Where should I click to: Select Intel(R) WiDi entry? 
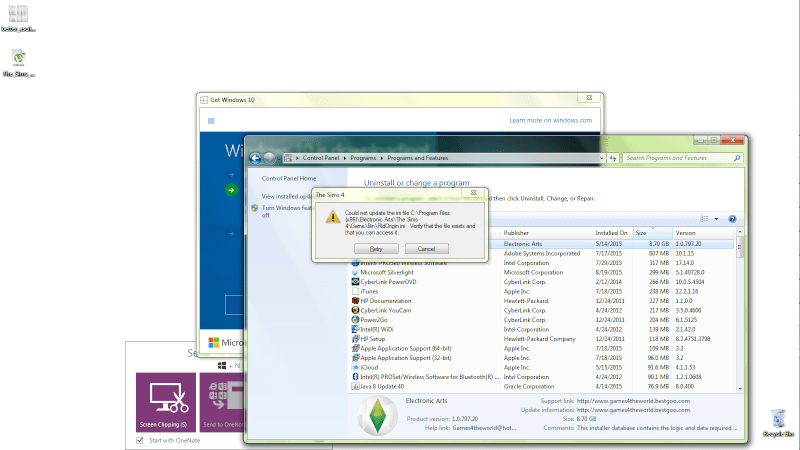pyautogui.click(x=377, y=330)
